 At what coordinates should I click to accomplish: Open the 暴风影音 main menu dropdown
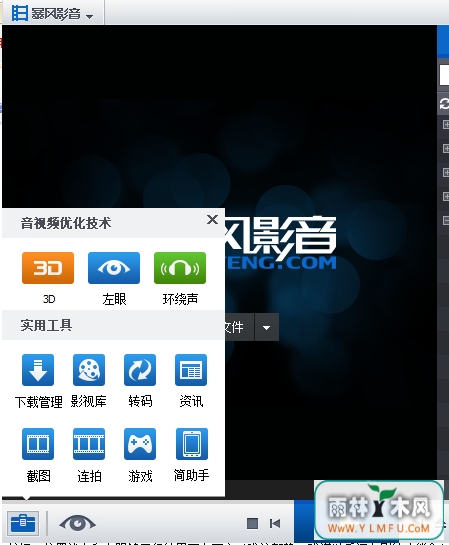coord(52,14)
